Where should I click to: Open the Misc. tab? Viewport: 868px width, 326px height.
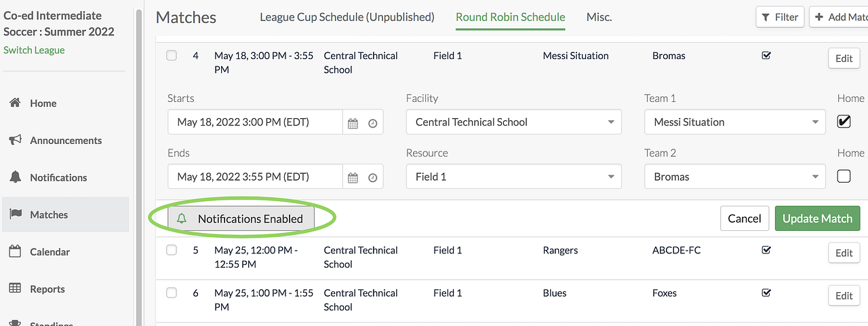click(x=599, y=17)
